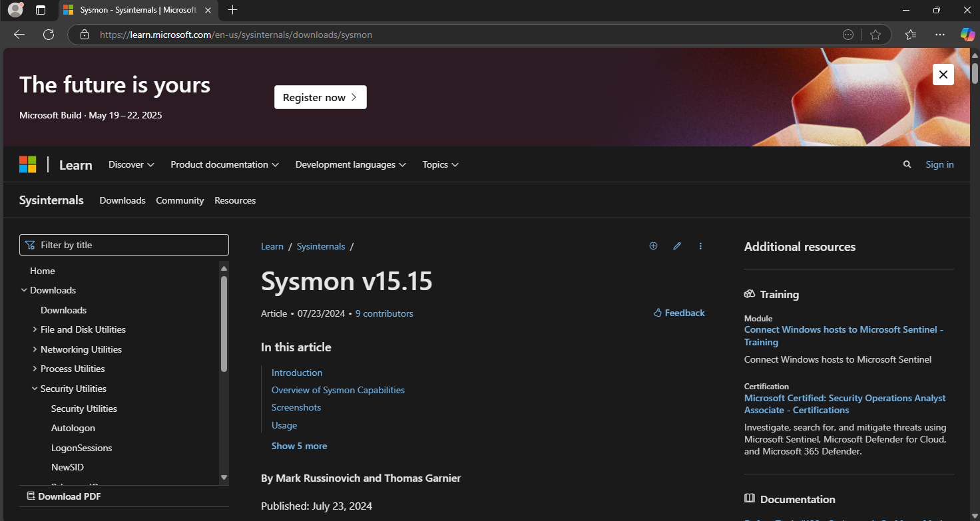Click the browser refresh icon

click(x=49, y=35)
